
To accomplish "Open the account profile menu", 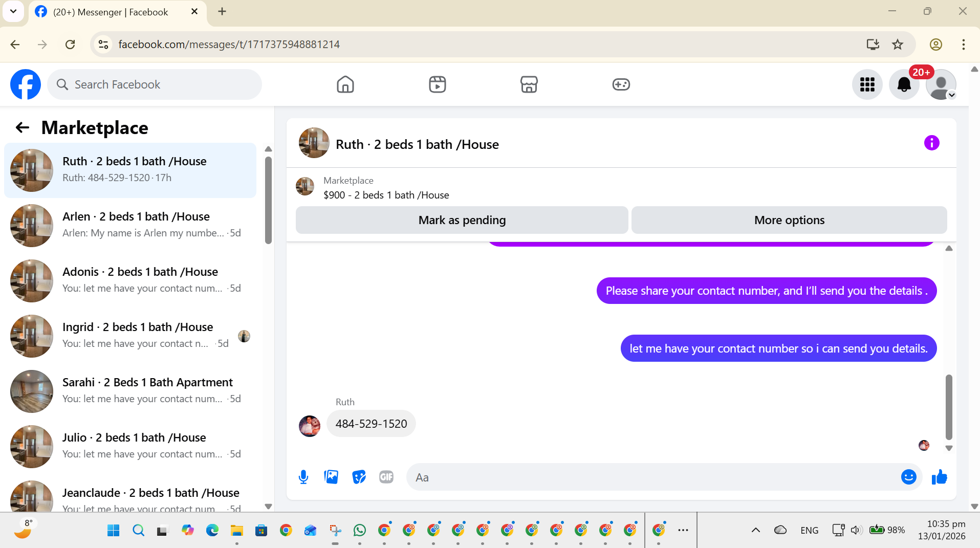I will tap(941, 84).
